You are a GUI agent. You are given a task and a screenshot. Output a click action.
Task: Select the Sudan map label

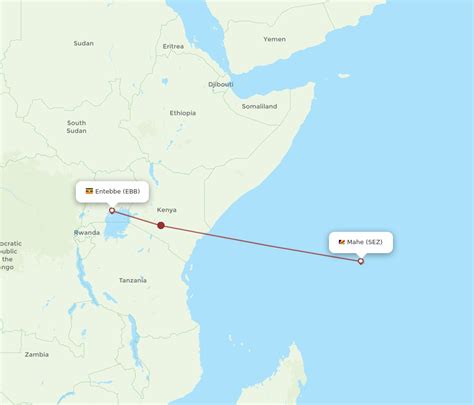[x=83, y=43]
